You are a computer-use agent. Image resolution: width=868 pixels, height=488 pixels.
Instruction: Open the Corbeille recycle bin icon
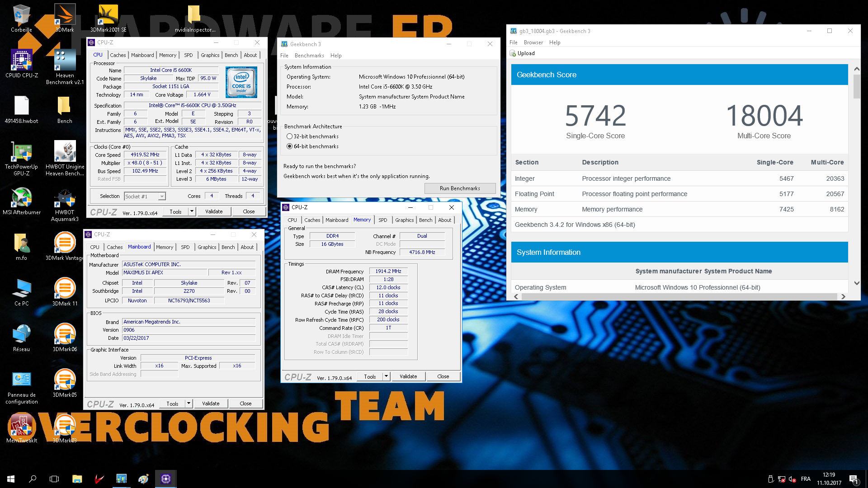[x=21, y=18]
